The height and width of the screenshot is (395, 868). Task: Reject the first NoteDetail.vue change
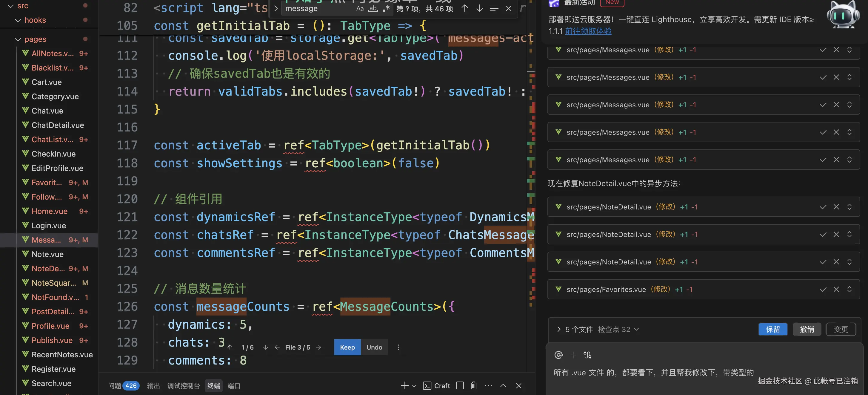[836, 207]
